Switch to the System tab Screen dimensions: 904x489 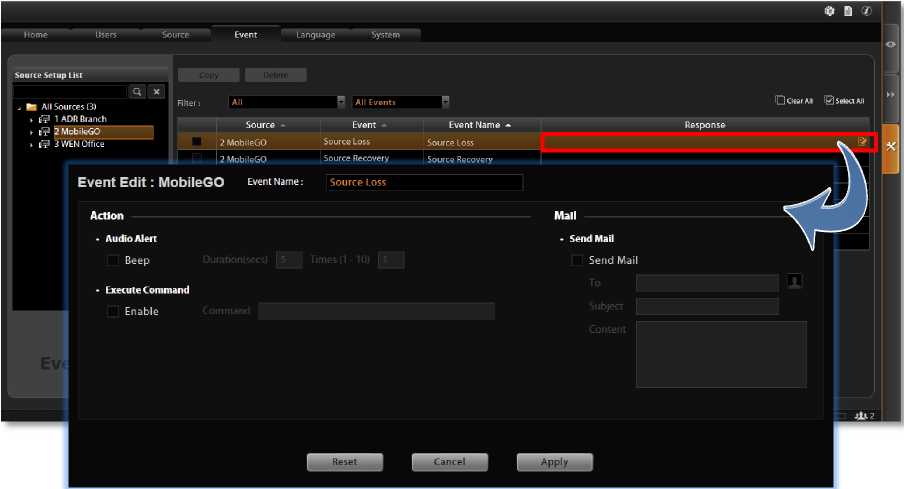[385, 35]
